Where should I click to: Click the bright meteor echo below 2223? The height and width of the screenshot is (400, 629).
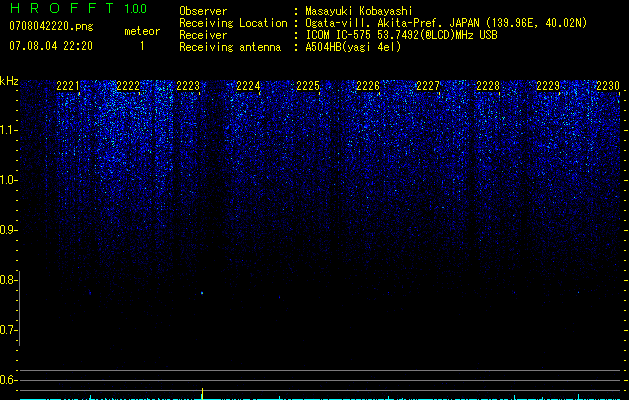(x=202, y=293)
